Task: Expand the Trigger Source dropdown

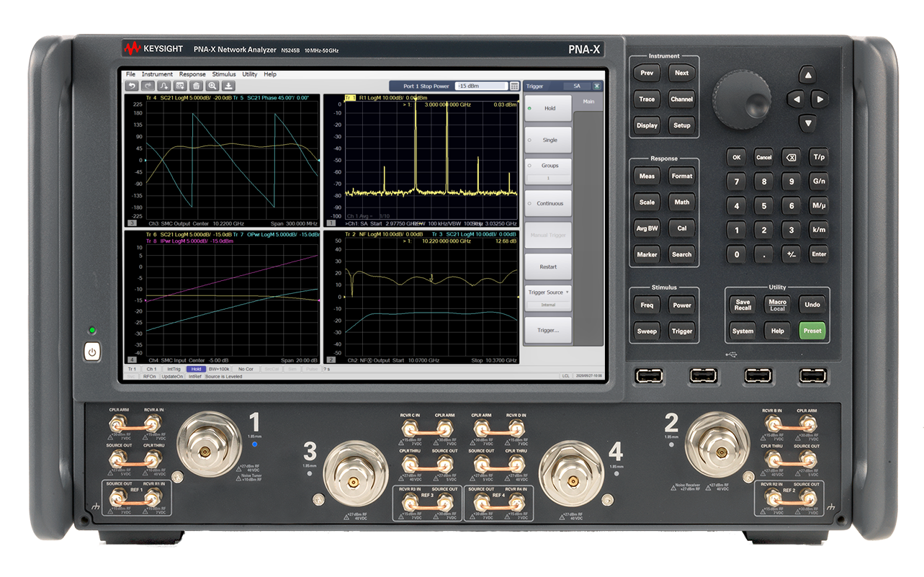Action: click(548, 292)
